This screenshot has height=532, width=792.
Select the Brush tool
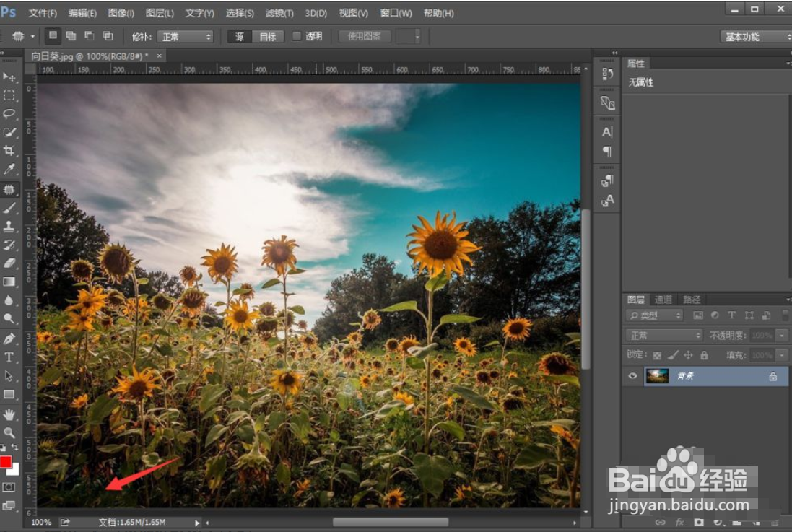tap(9, 208)
